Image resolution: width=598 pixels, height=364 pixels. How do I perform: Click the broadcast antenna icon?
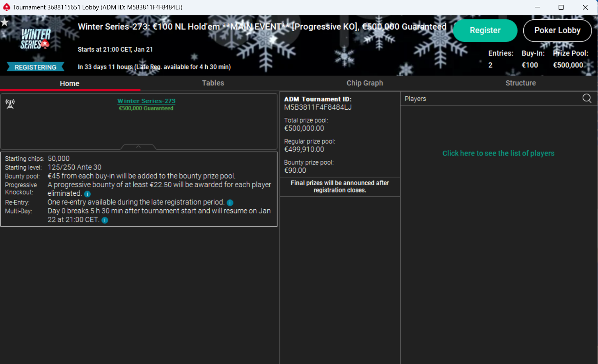click(x=10, y=104)
